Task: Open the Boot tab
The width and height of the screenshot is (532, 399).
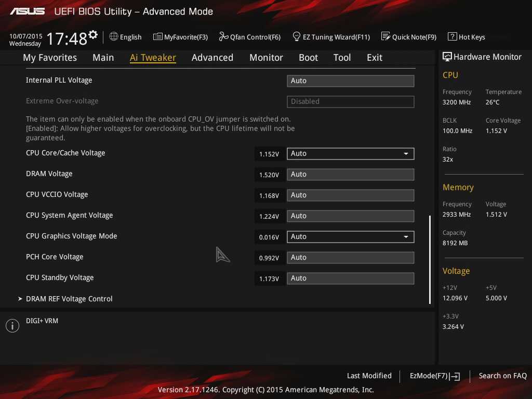Action: 308,58
